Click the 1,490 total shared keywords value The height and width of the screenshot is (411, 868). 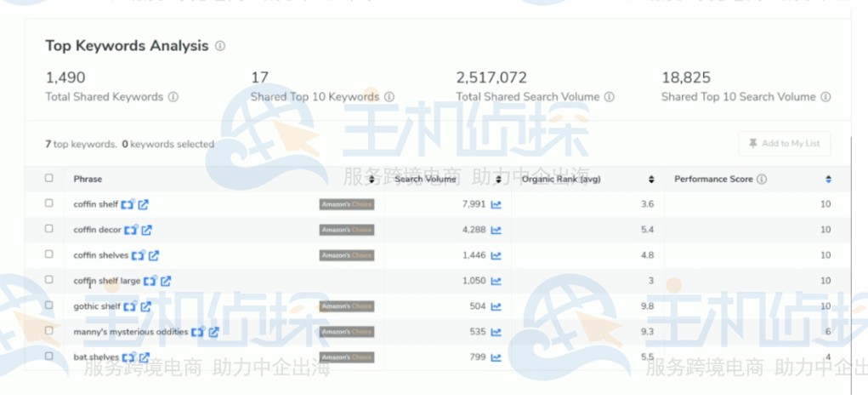(65, 77)
